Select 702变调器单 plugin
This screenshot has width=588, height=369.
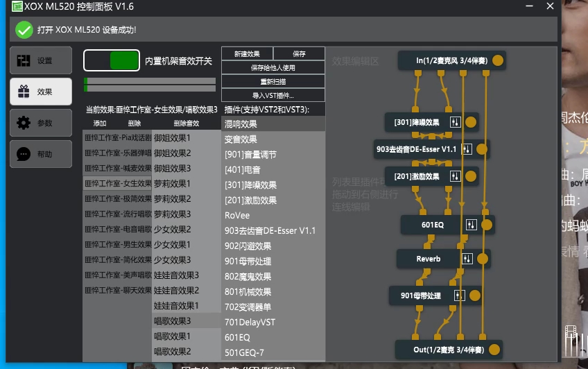pos(273,307)
